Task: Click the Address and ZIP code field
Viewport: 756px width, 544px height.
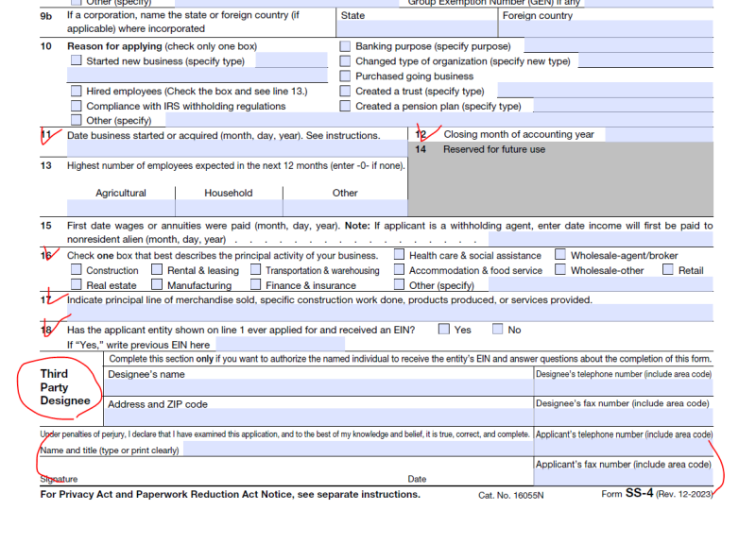Action: pos(319,417)
